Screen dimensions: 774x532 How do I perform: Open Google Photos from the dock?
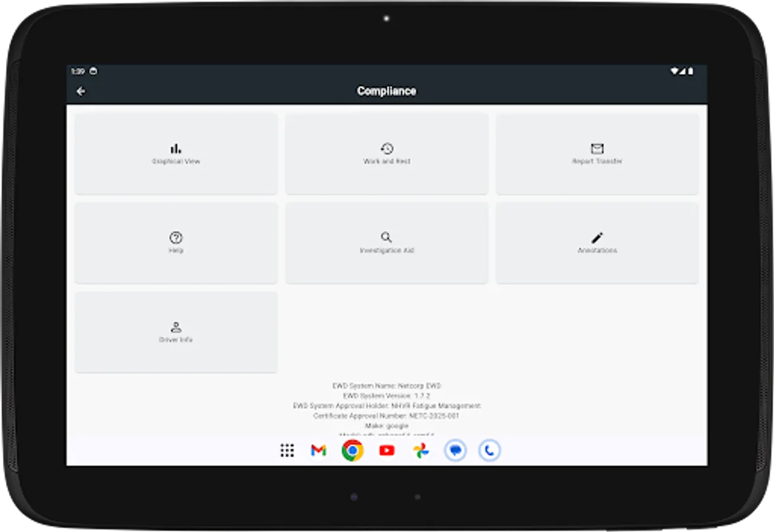point(420,450)
